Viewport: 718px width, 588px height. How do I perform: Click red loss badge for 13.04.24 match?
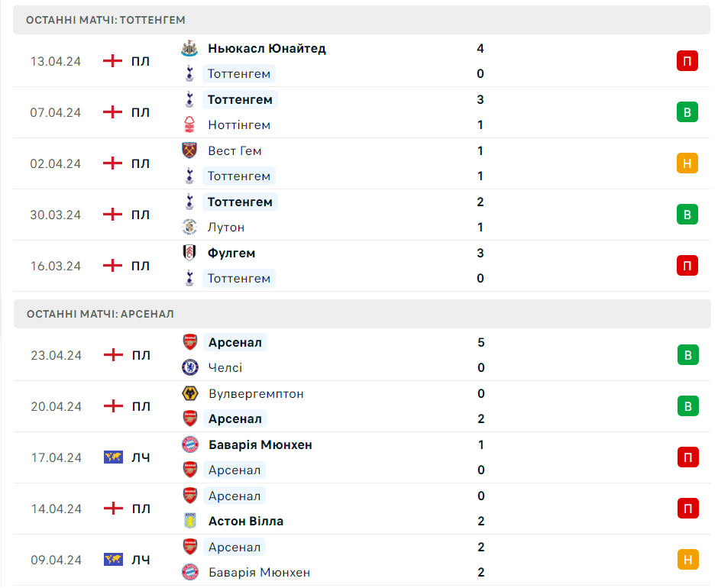pos(687,61)
